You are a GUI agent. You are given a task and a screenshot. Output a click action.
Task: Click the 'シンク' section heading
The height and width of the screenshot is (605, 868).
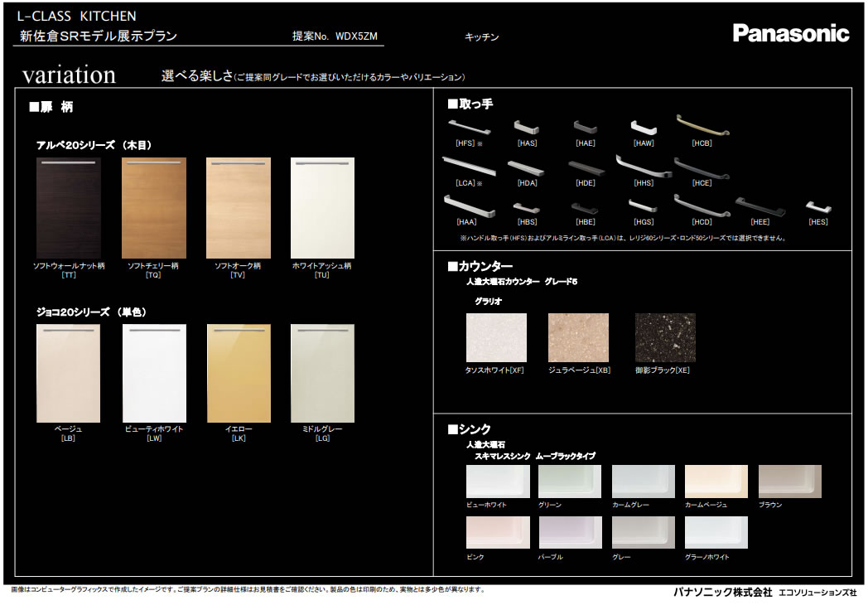(x=470, y=429)
